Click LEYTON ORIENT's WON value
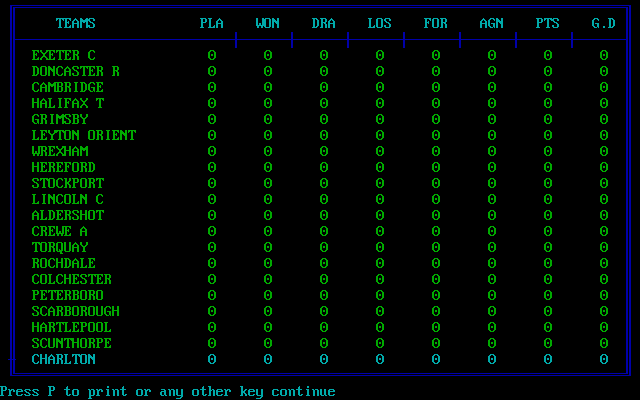Viewport: 640px width, 400px height. coord(267,135)
